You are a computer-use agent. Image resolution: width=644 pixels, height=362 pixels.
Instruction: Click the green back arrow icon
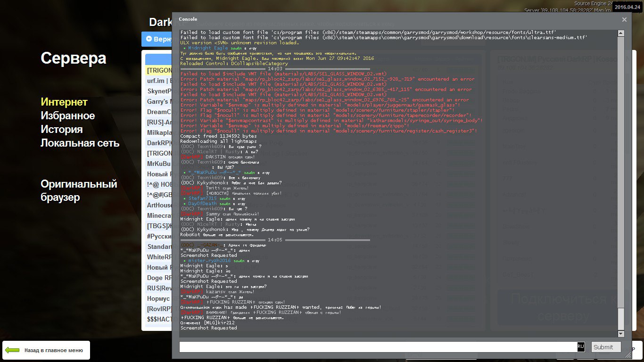pos(12,350)
